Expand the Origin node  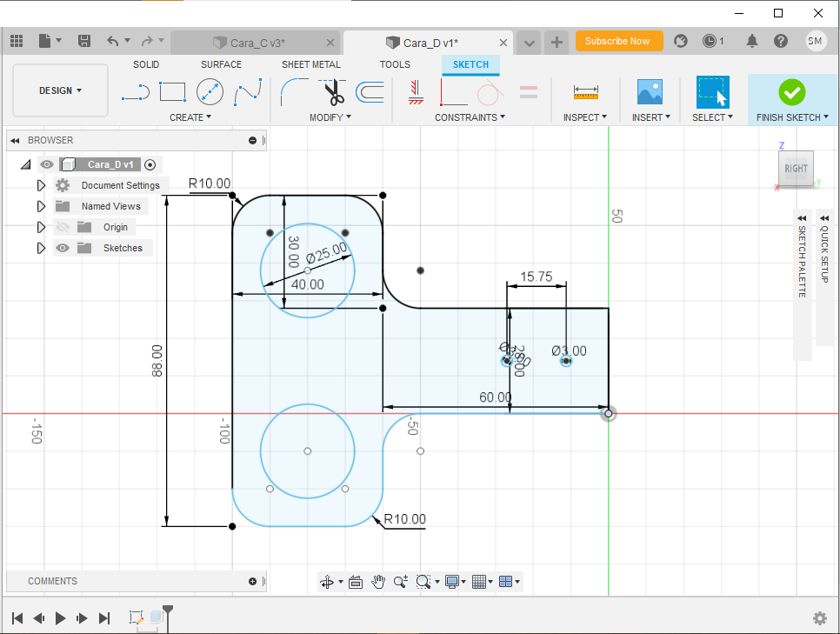pyautogui.click(x=41, y=227)
